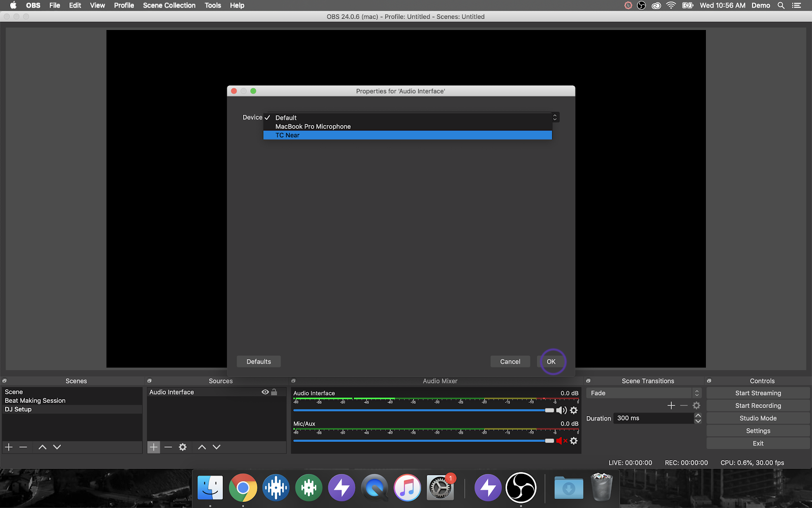Click Start Recording

[758, 406]
